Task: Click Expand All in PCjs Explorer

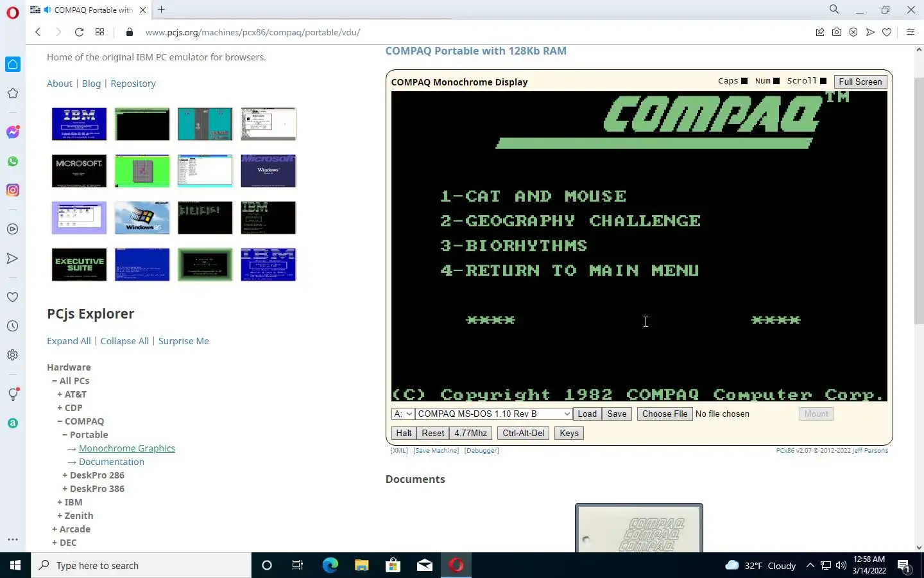Action: tap(69, 341)
